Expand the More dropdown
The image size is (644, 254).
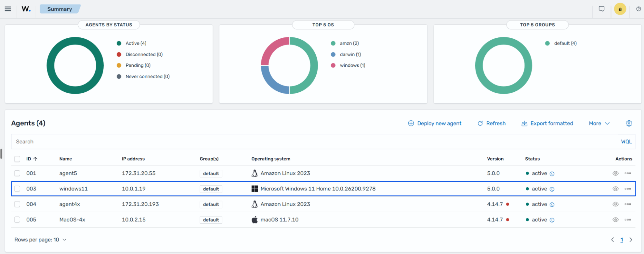click(x=599, y=123)
